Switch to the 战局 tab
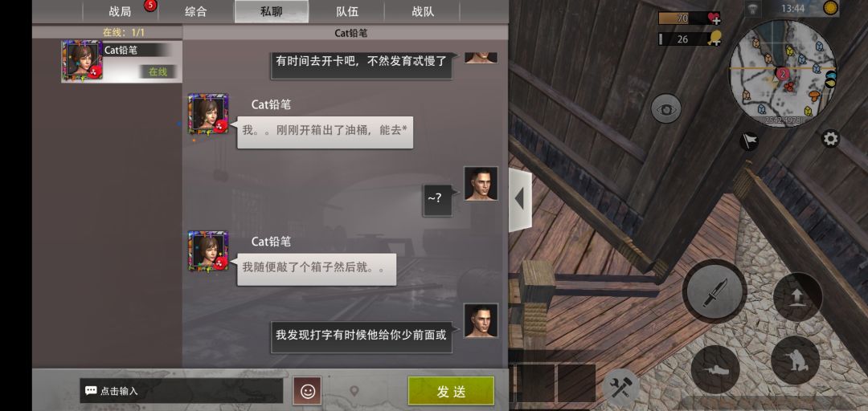Image resolution: width=868 pixels, height=411 pixels. [x=120, y=11]
